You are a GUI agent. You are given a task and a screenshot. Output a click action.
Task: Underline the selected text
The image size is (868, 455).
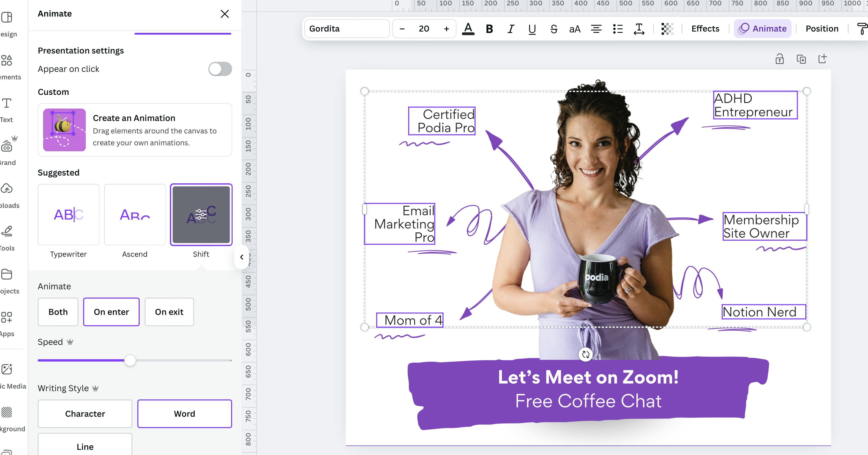tap(532, 29)
